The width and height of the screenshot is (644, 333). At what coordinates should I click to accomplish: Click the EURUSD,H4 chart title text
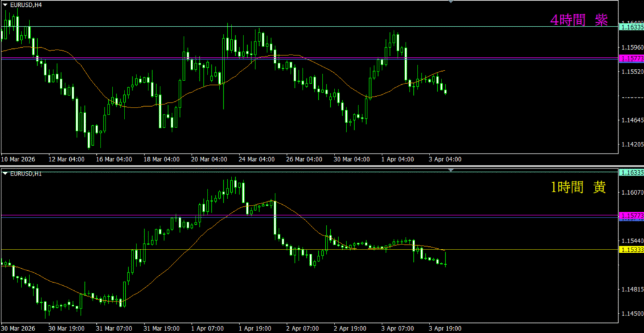pyautogui.click(x=26, y=4)
